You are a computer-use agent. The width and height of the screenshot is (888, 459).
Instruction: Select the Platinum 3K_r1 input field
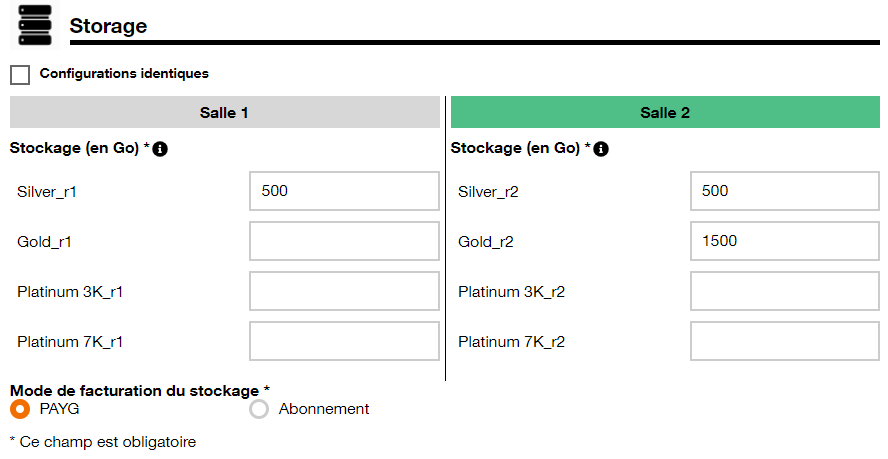click(x=344, y=291)
